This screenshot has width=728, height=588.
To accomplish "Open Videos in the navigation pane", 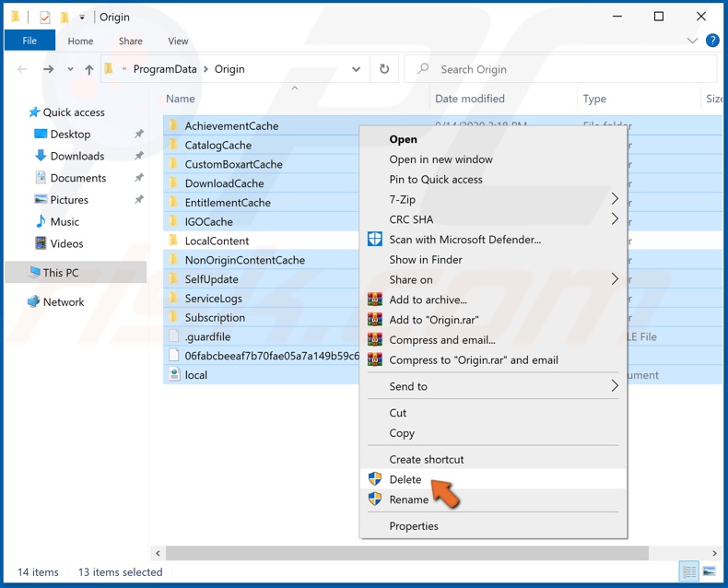I will click(59, 243).
